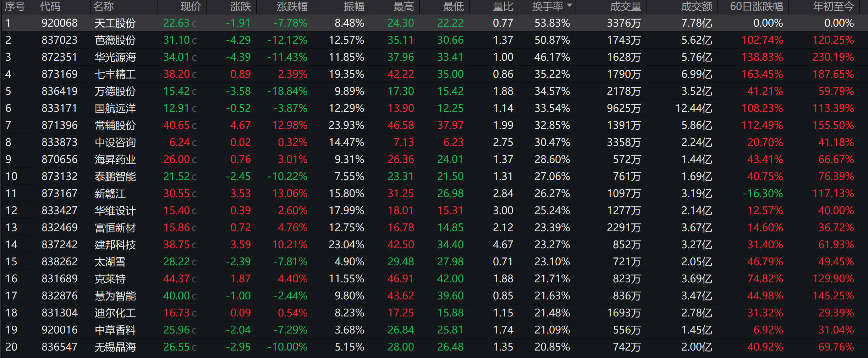Select stock 华光源海

click(115, 57)
